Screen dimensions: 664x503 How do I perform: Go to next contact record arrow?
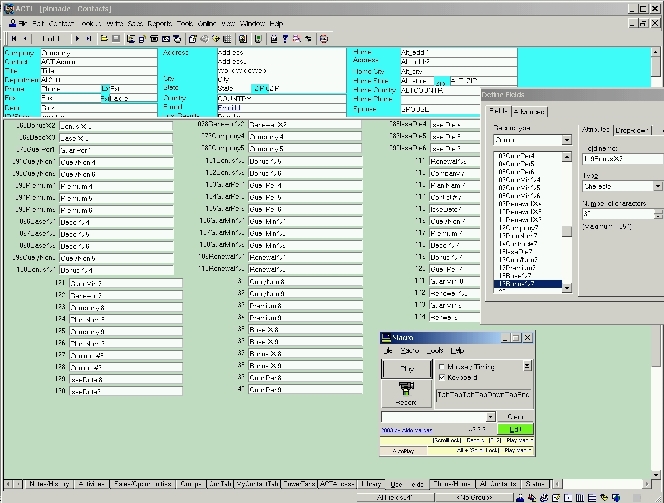pos(77,39)
